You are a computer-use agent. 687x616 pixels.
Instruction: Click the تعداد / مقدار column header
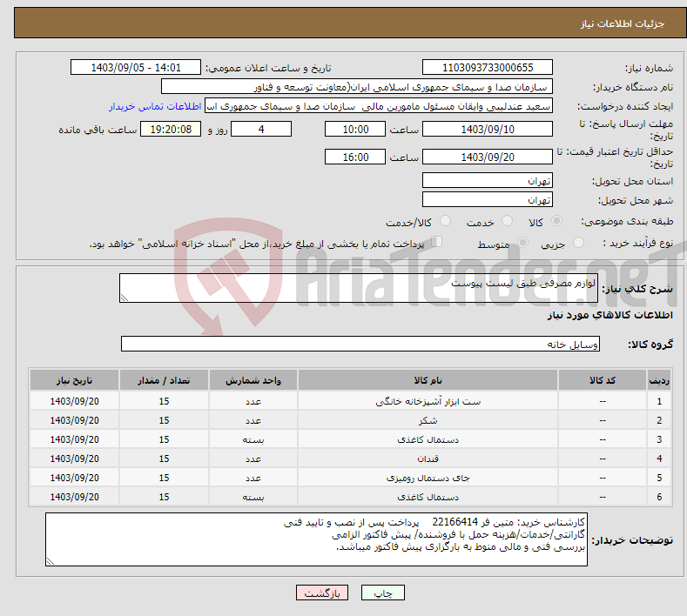(x=164, y=380)
